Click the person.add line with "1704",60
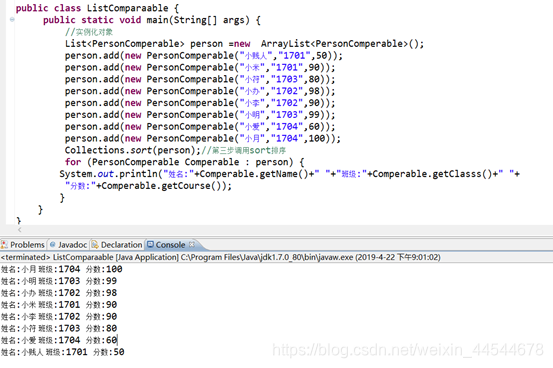This screenshot has height=368, width=553. point(200,127)
